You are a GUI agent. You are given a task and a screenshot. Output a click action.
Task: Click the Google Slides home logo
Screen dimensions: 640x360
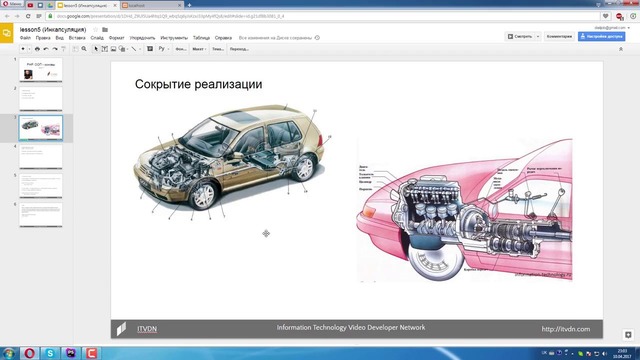point(7,33)
